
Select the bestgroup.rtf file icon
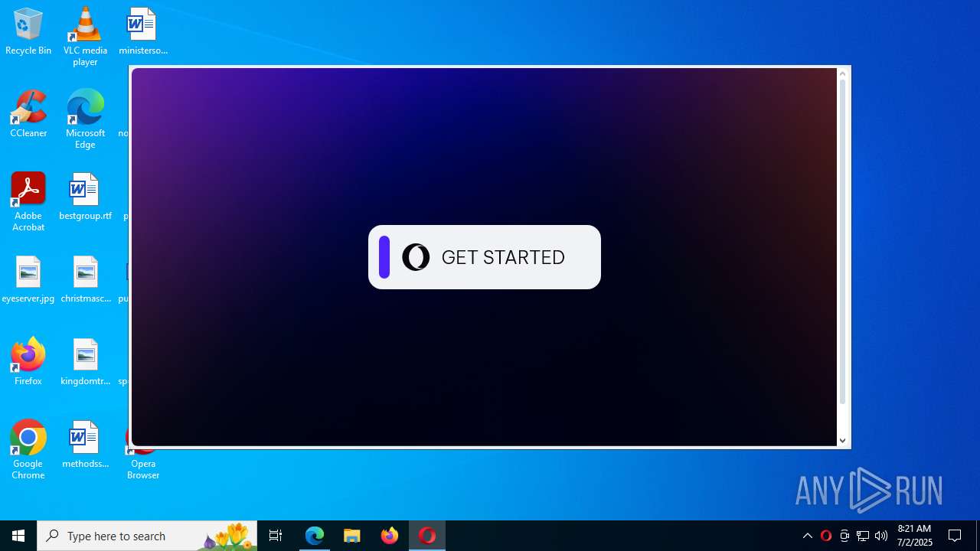coord(85,197)
